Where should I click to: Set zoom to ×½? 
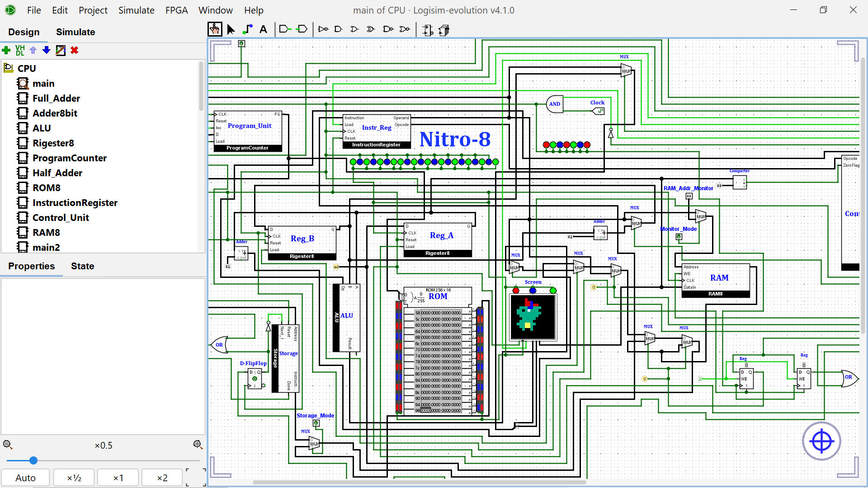[74, 478]
